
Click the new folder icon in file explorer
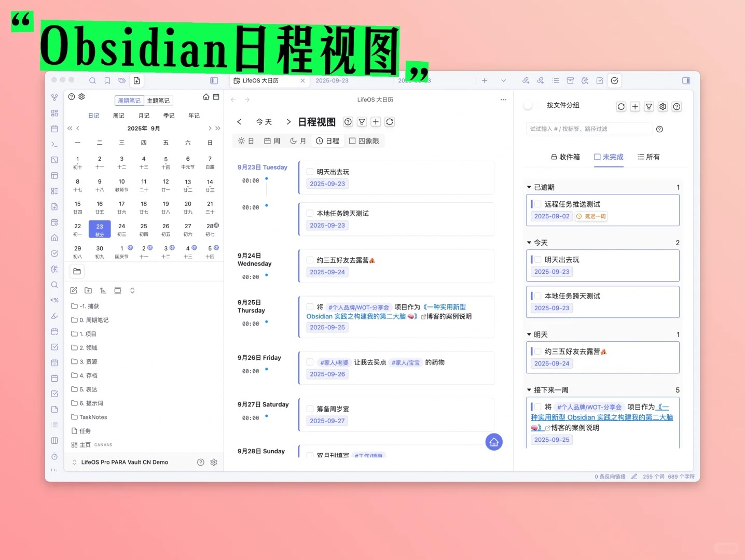(88, 290)
